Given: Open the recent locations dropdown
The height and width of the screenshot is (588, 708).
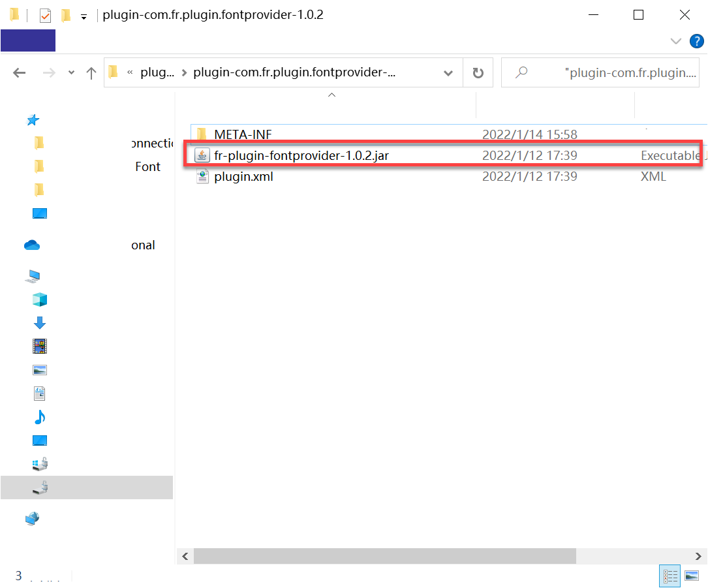Looking at the screenshot, I should (71, 72).
